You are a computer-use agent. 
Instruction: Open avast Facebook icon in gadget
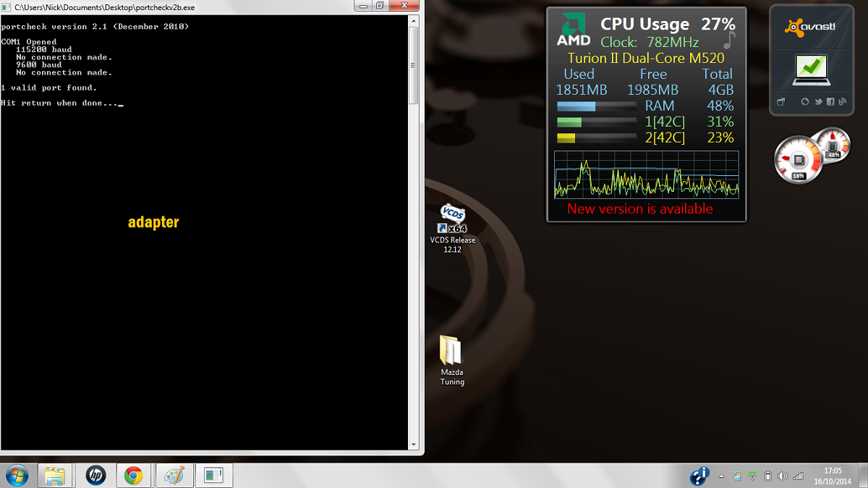[x=830, y=102]
